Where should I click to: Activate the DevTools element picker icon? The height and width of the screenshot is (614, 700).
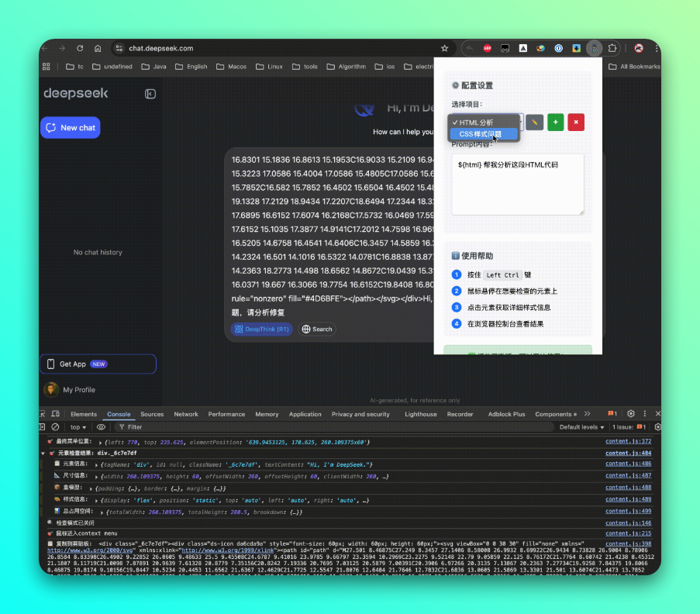(43, 414)
